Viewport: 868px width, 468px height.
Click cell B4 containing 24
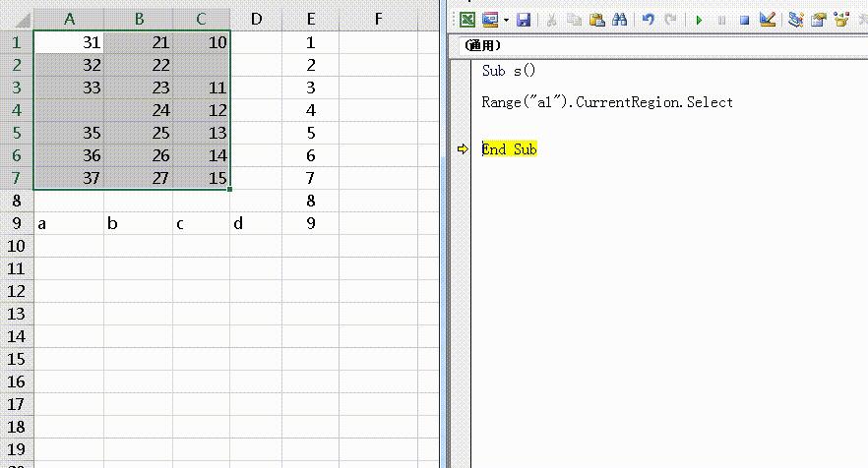click(x=139, y=110)
